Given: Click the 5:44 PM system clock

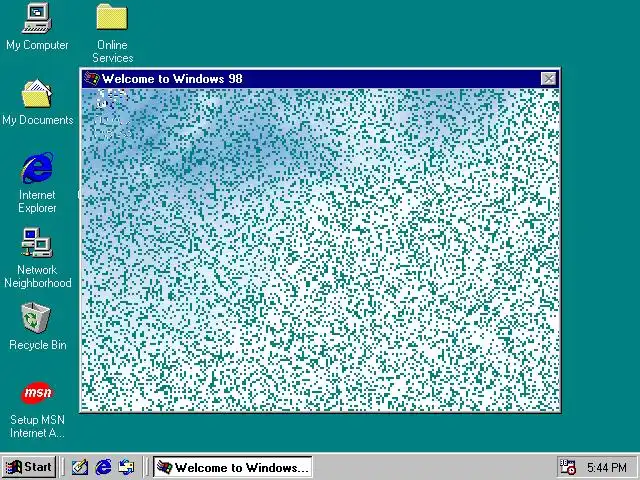Looking at the screenshot, I should coord(607,467).
